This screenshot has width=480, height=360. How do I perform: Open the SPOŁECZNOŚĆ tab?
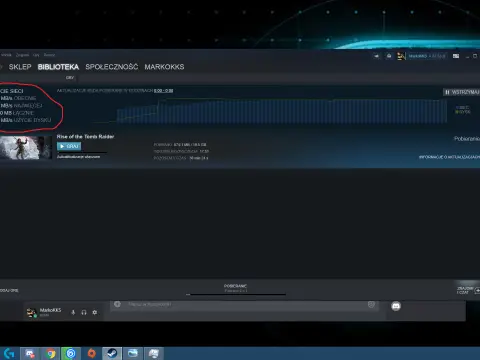(x=112, y=67)
